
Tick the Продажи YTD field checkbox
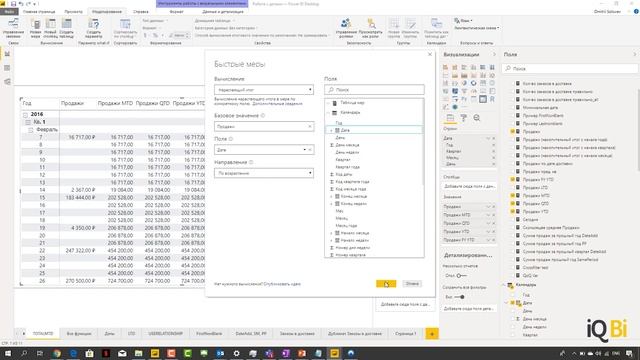pyautogui.click(x=512, y=211)
